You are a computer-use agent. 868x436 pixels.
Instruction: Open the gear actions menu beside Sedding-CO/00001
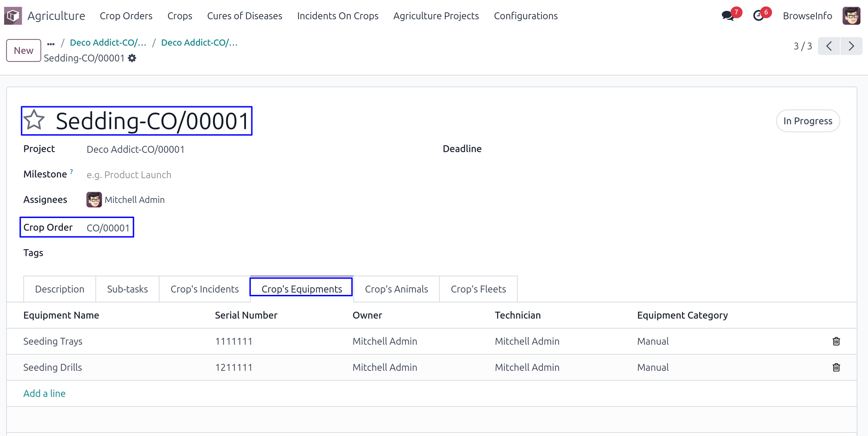pyautogui.click(x=132, y=58)
